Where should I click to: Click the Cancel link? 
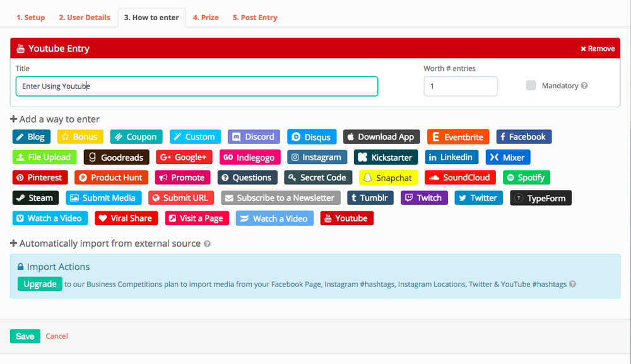click(57, 336)
